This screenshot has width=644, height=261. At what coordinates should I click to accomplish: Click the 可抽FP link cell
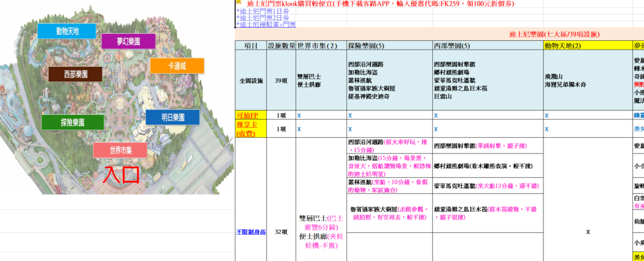pyautogui.click(x=251, y=116)
